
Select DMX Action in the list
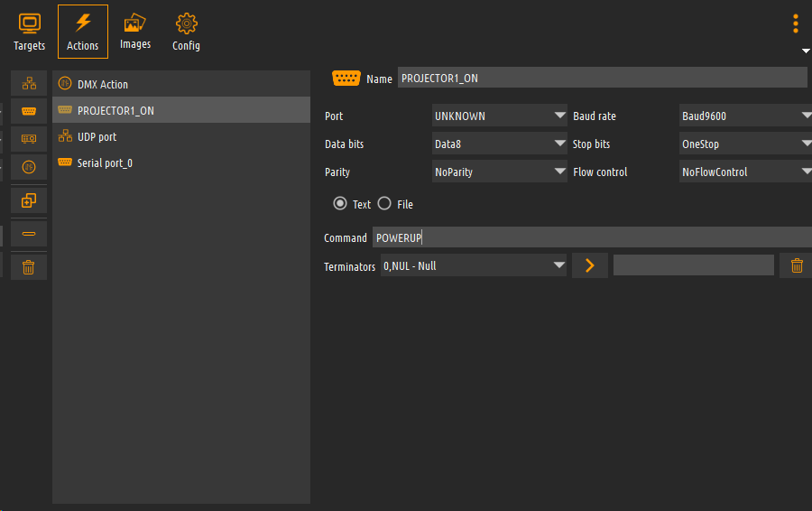click(x=181, y=84)
